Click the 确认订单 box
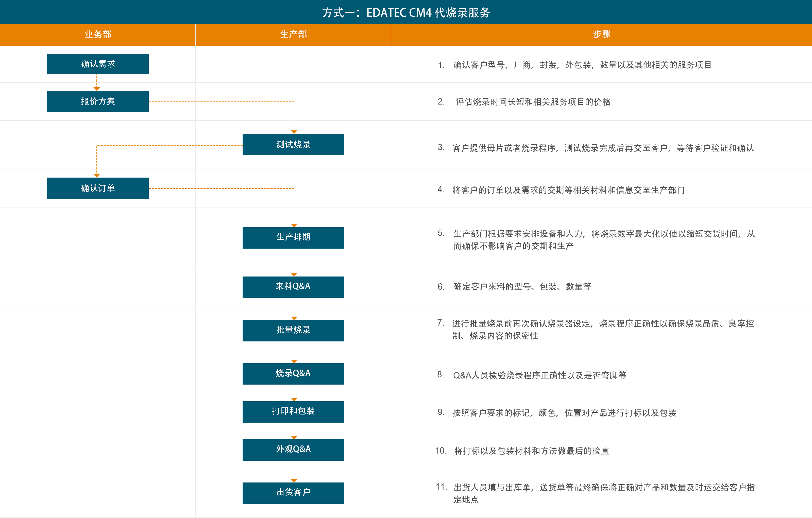The image size is (812, 518). point(98,188)
